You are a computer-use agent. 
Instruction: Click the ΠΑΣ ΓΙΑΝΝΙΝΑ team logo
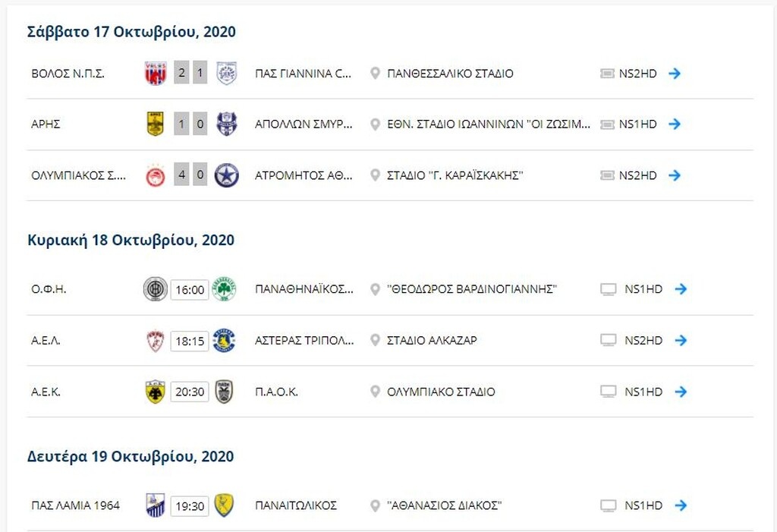click(225, 74)
